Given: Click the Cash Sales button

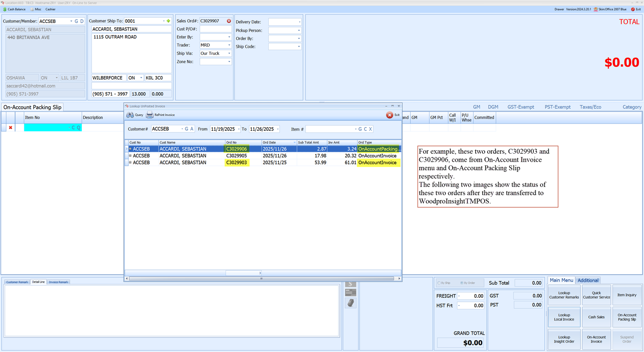Looking at the screenshot, I should (596, 317).
